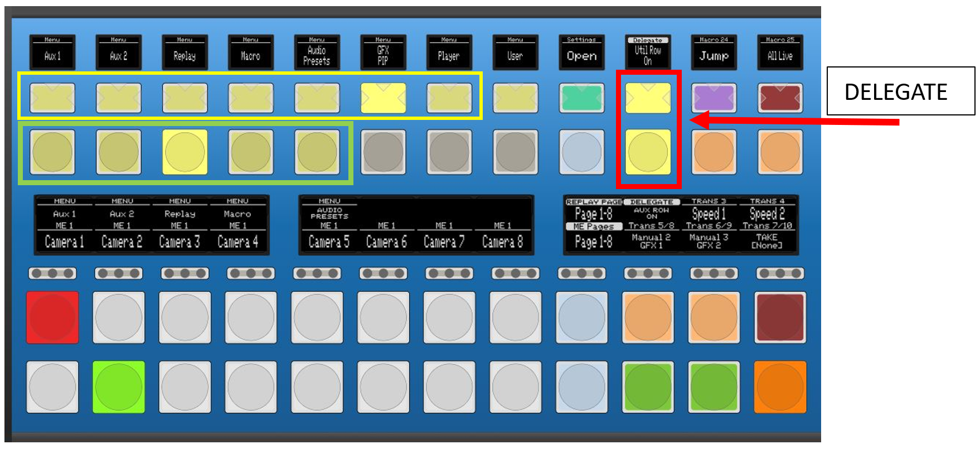Hit the upper light blue button under Page 1-8

pos(582,317)
